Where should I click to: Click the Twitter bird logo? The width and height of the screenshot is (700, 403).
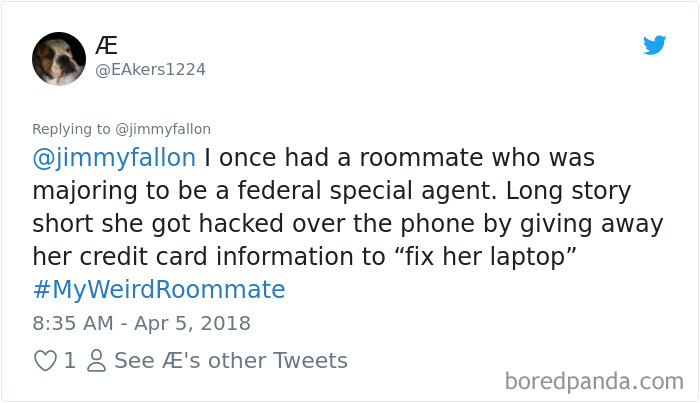[654, 45]
